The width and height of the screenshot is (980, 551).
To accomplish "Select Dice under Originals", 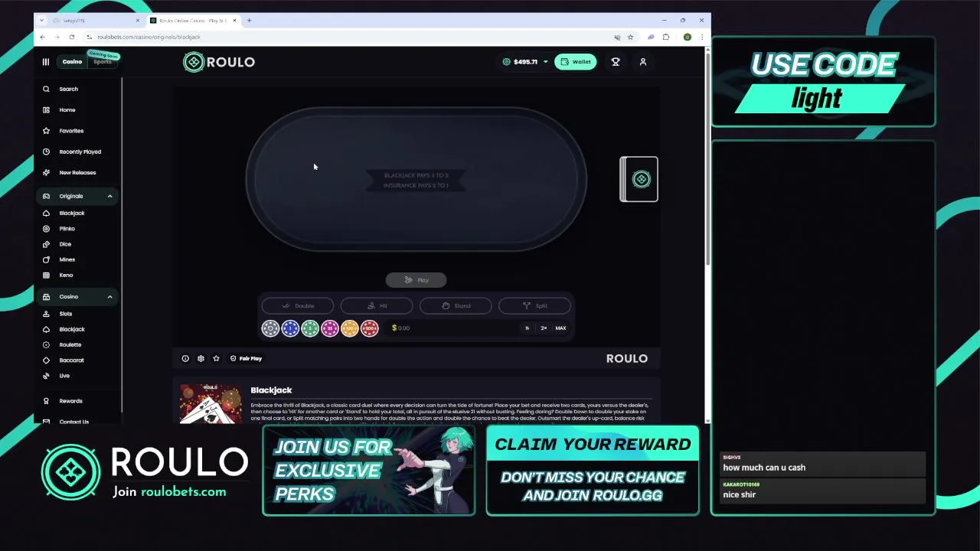I will click(x=58, y=244).
